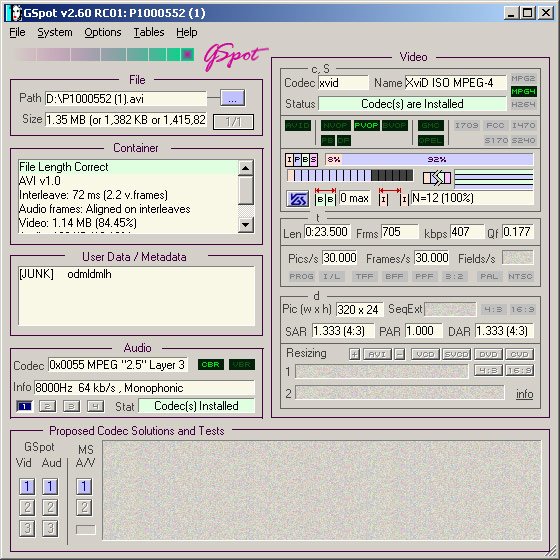
Task: Toggle the CBR audio indicator
Action: pyautogui.click(x=210, y=365)
